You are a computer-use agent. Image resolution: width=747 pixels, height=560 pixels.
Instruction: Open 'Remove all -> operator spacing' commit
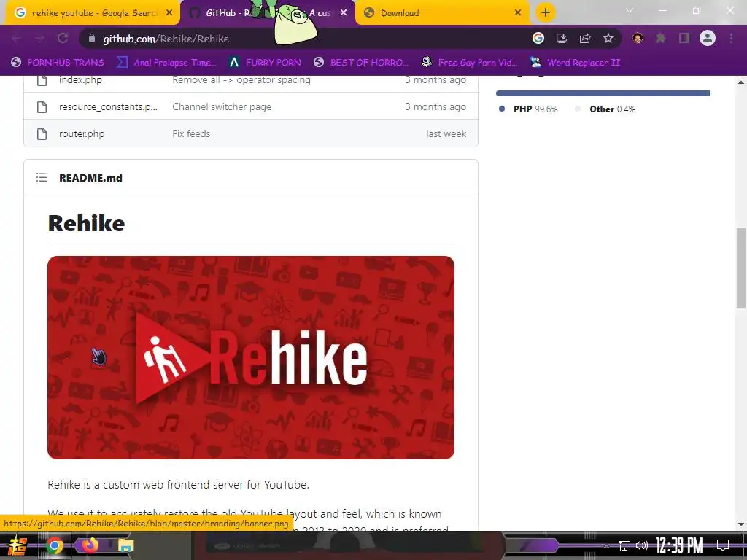point(241,80)
